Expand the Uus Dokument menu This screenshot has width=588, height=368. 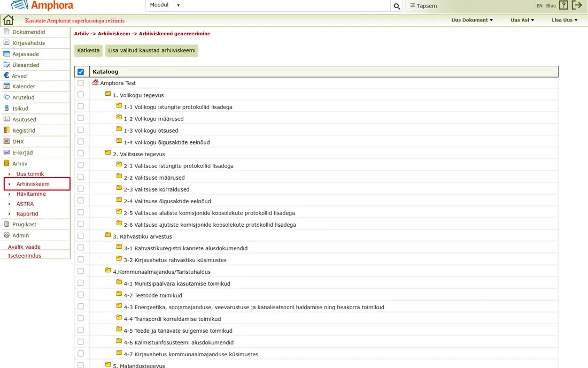click(x=472, y=20)
